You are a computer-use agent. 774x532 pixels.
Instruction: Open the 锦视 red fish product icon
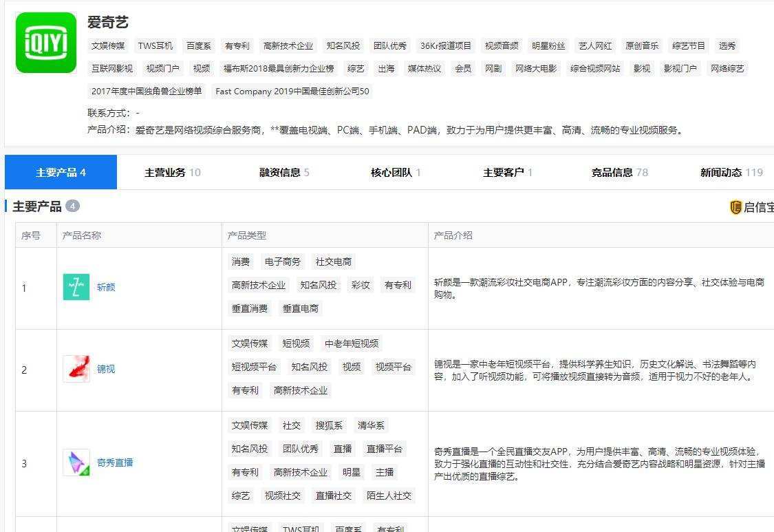pos(76,369)
